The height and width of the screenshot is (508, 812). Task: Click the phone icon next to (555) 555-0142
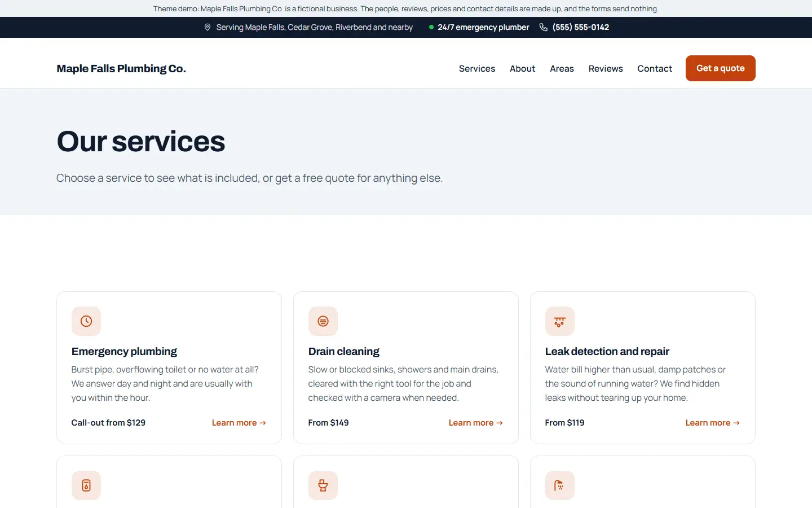[544, 27]
